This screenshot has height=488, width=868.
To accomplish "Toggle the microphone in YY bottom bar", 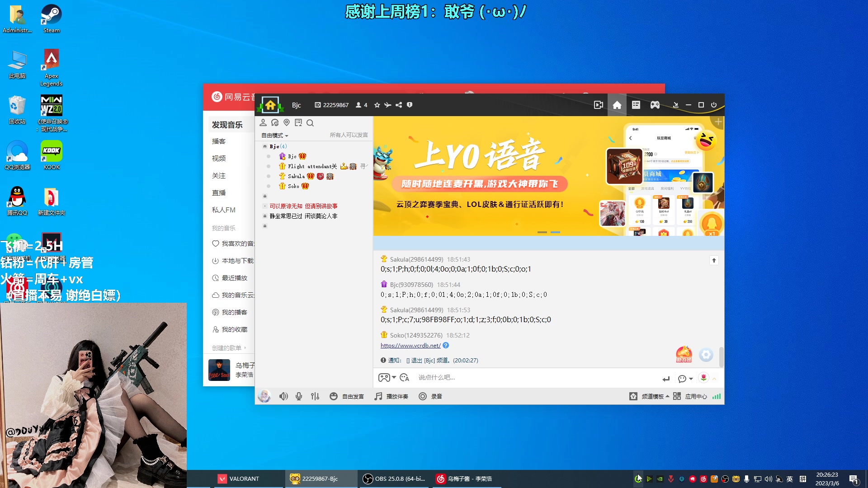I will point(299,396).
